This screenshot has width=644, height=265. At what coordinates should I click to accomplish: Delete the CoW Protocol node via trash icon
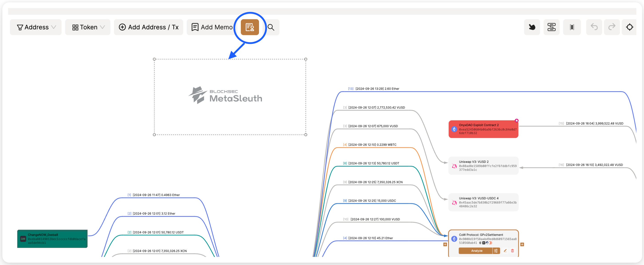tap(512, 251)
